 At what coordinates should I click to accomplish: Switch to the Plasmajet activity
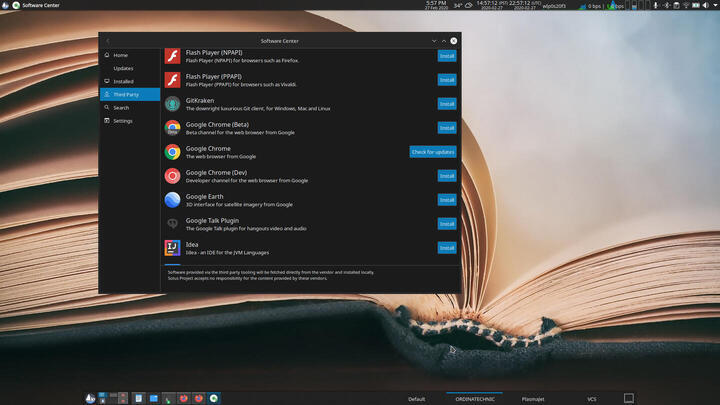pyautogui.click(x=533, y=399)
